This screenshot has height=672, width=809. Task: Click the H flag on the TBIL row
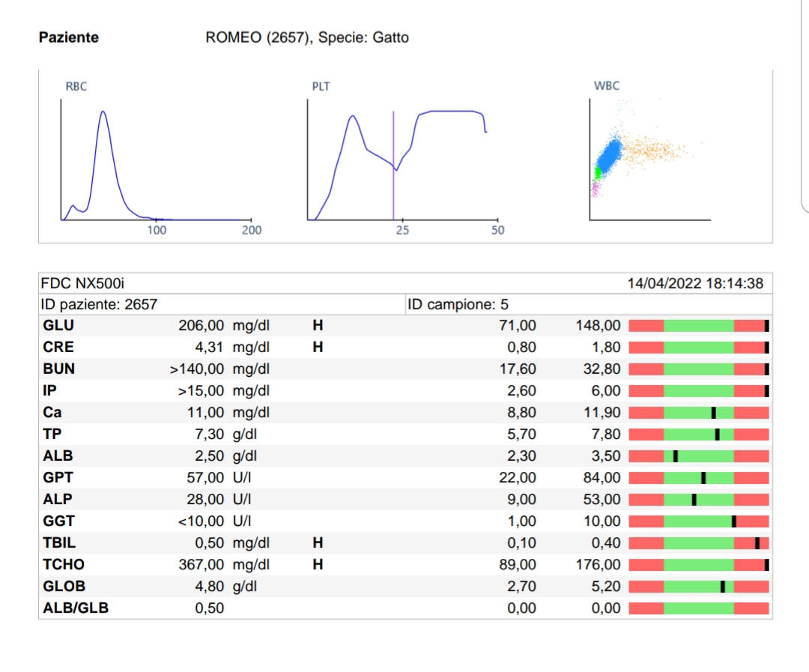coord(318,542)
